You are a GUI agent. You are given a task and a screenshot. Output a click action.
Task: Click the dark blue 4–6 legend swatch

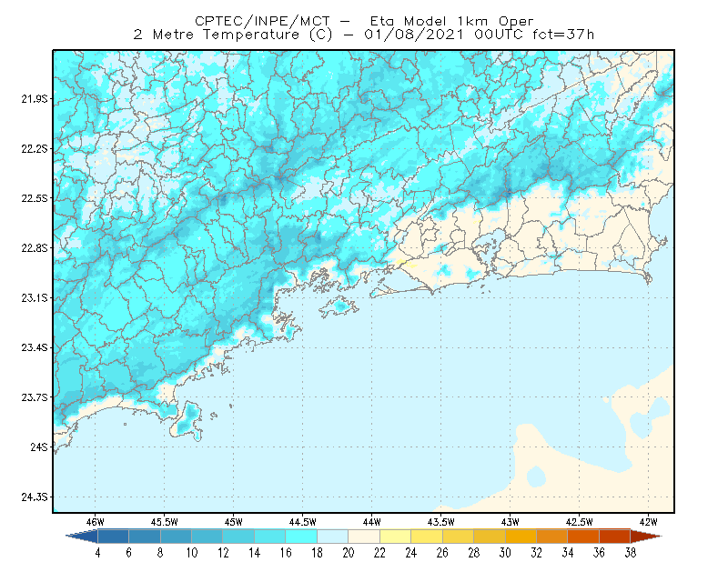point(113,536)
